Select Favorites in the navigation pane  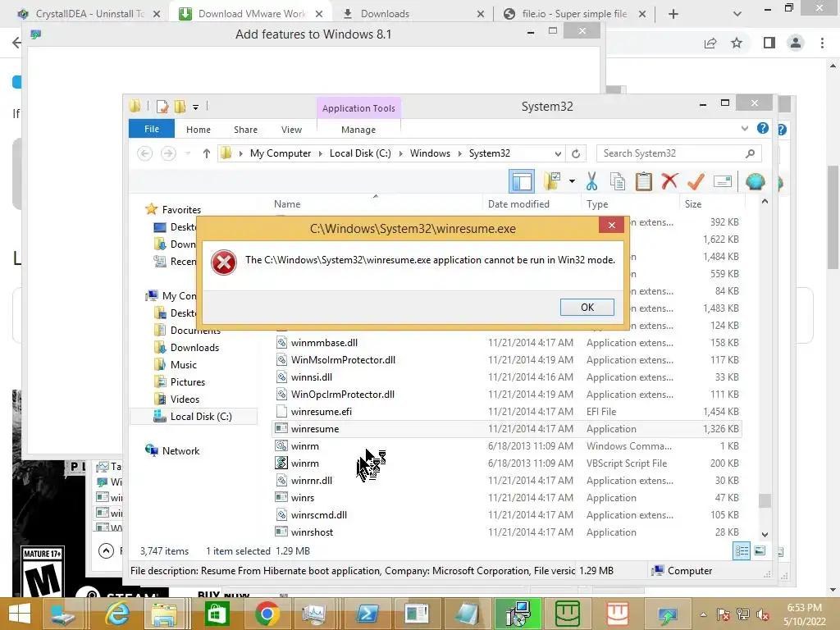pos(181,210)
